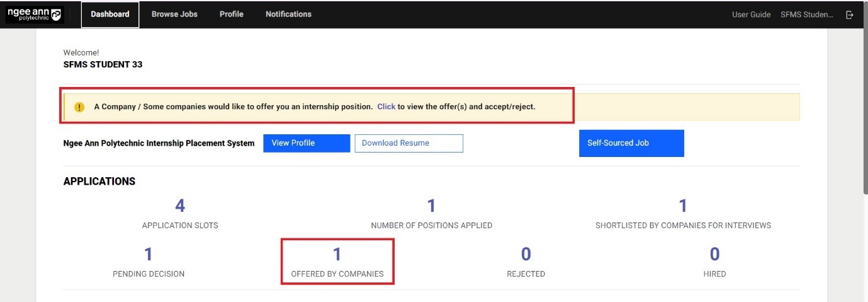Open the User Guide link
Screen dimensions: 868x302
pos(751,15)
